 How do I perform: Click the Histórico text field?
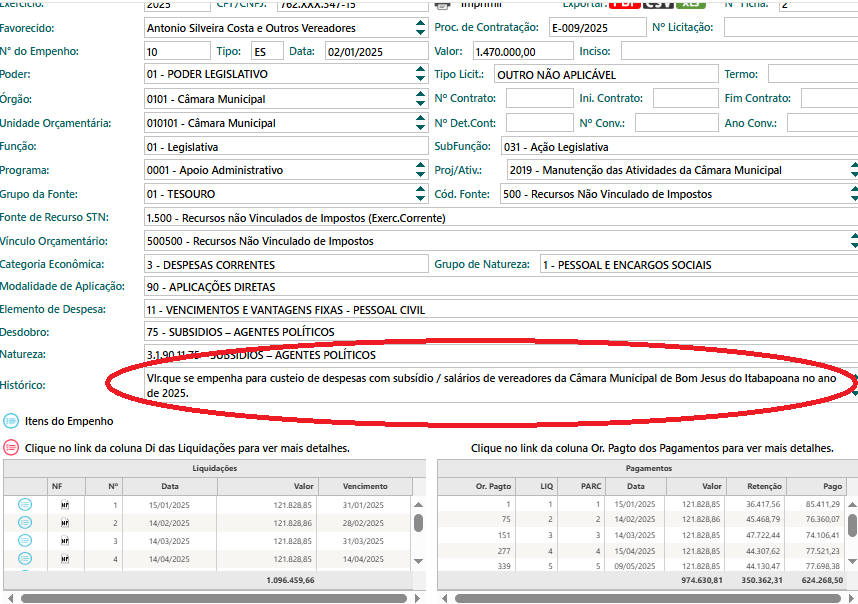(x=480, y=385)
